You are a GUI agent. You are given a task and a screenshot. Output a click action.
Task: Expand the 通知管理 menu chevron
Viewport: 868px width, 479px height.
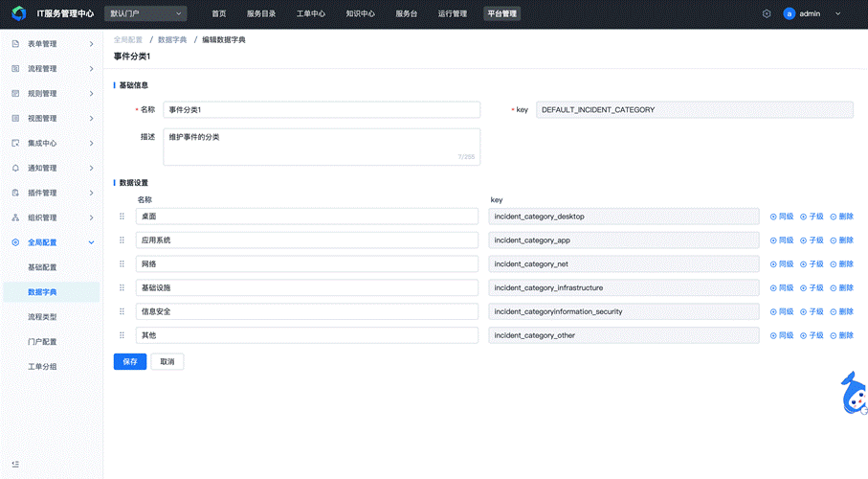91,168
